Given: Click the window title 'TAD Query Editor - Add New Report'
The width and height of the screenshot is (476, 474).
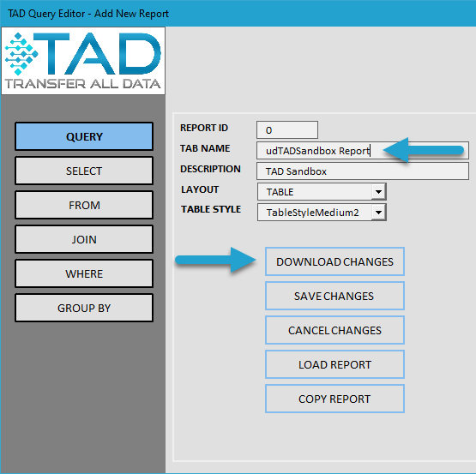Looking at the screenshot, I should (x=88, y=14).
